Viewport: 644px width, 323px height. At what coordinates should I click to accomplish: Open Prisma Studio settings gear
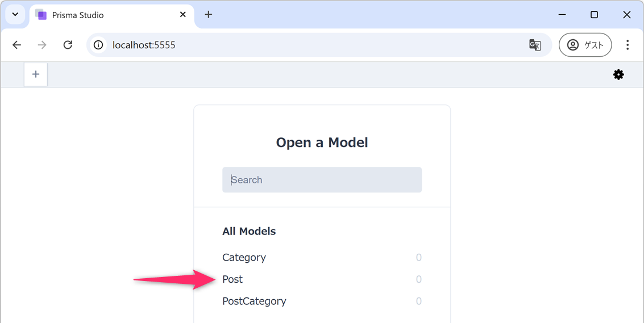point(618,74)
